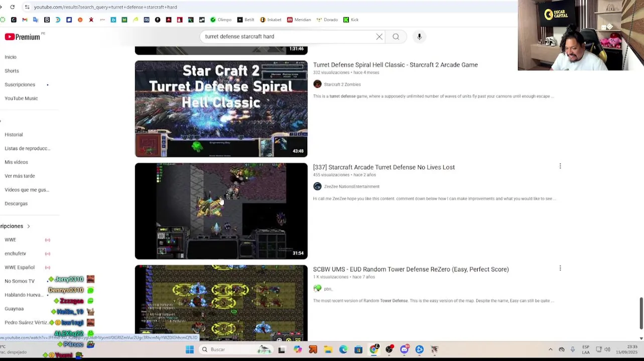Switch to Chrome on the taskbar
644x361 pixels.
point(374,349)
